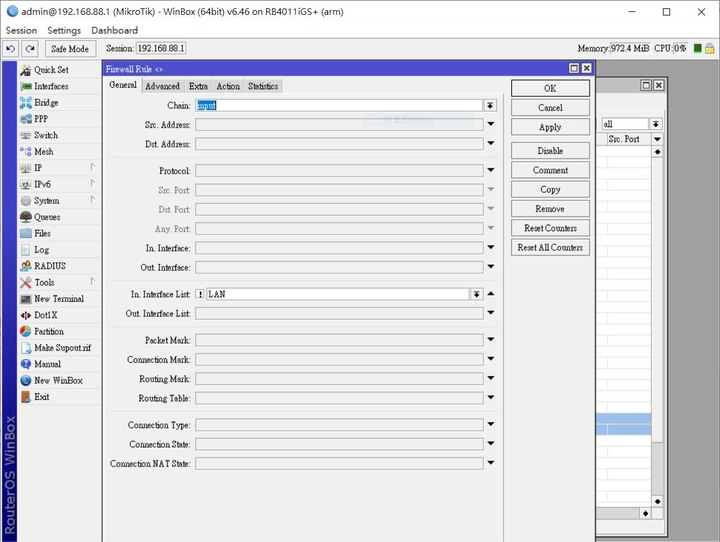Open In. Interface List LAN dropdown

coord(477,294)
